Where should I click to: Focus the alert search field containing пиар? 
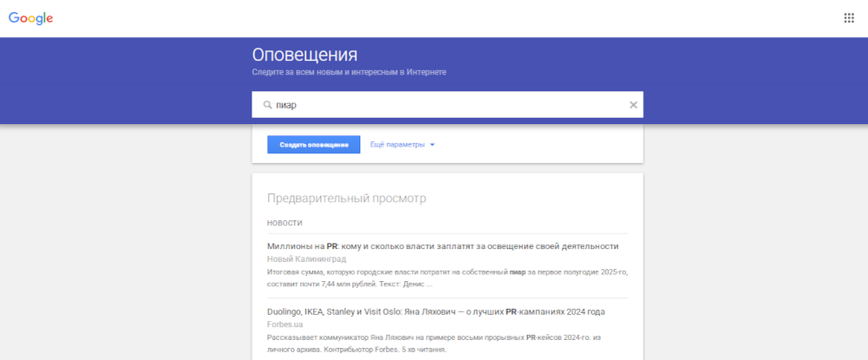(x=447, y=105)
